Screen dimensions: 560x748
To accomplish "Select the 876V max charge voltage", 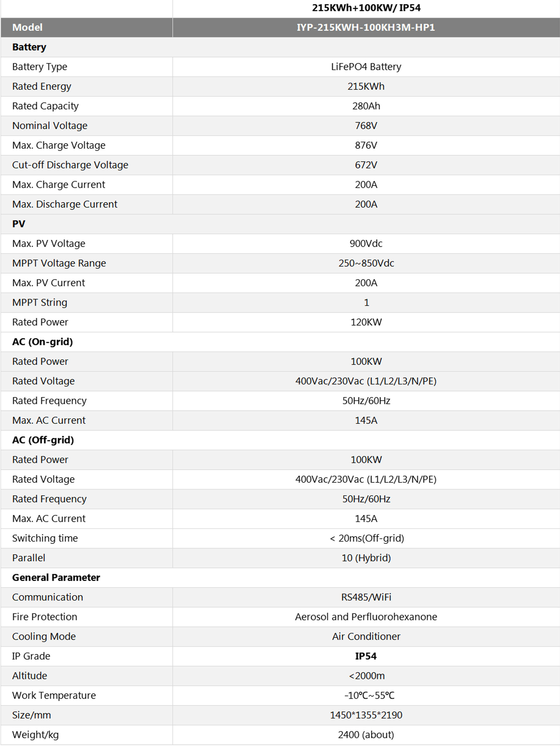I will click(366, 145).
